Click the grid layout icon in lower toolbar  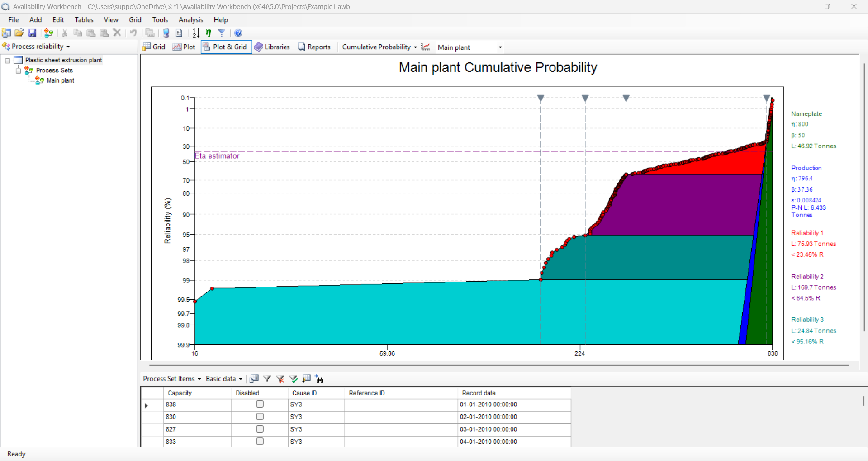tap(254, 379)
